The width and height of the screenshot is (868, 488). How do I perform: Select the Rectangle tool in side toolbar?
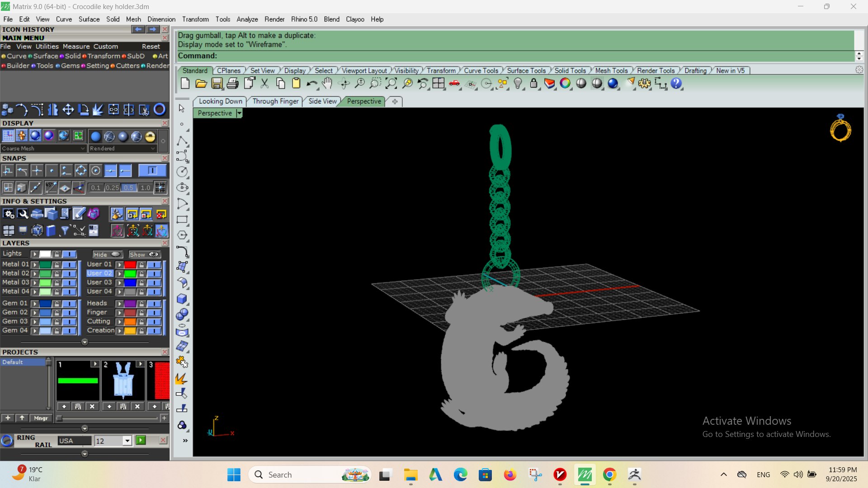182,220
